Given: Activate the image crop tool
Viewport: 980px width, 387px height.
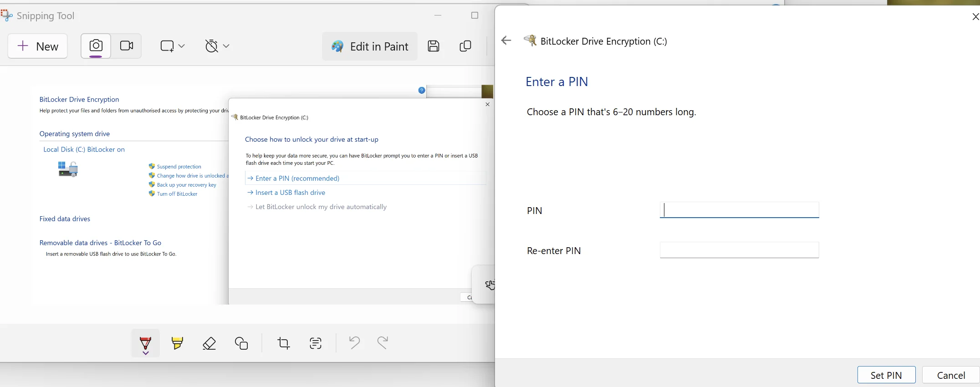Looking at the screenshot, I should [284, 343].
